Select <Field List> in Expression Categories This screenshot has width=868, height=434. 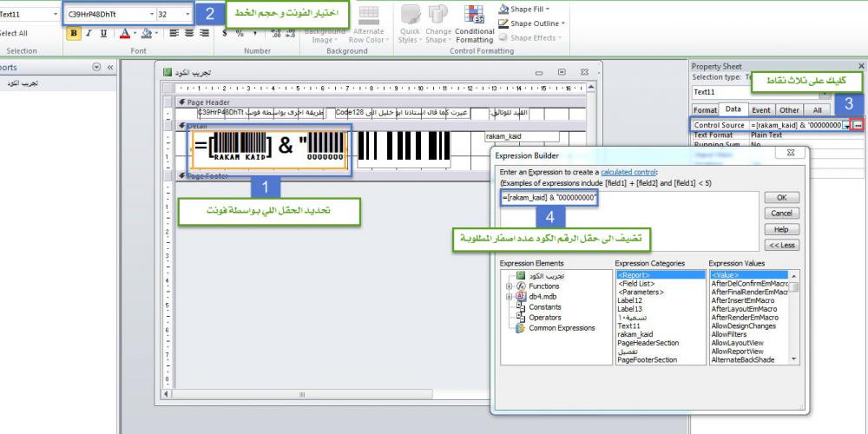click(636, 284)
